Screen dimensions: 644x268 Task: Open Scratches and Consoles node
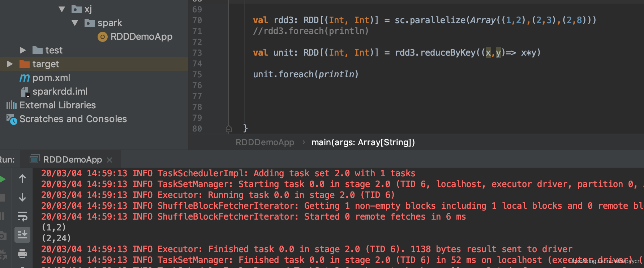point(73,119)
